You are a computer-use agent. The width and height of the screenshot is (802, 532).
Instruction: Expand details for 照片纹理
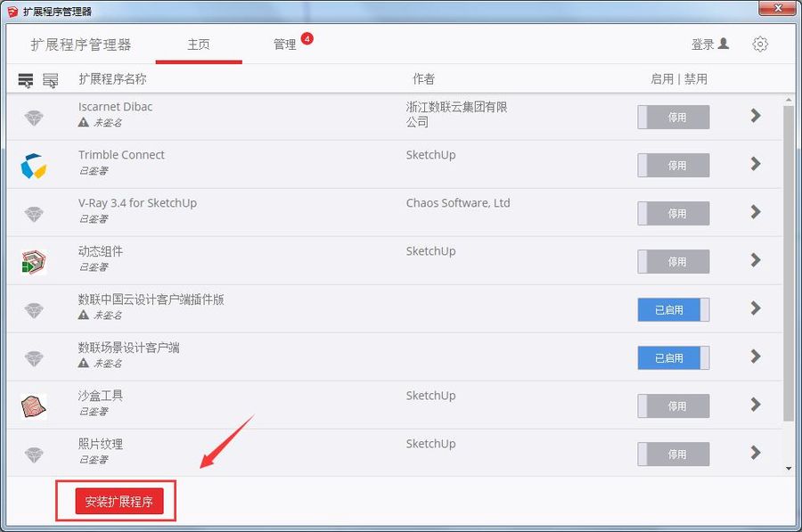756,453
